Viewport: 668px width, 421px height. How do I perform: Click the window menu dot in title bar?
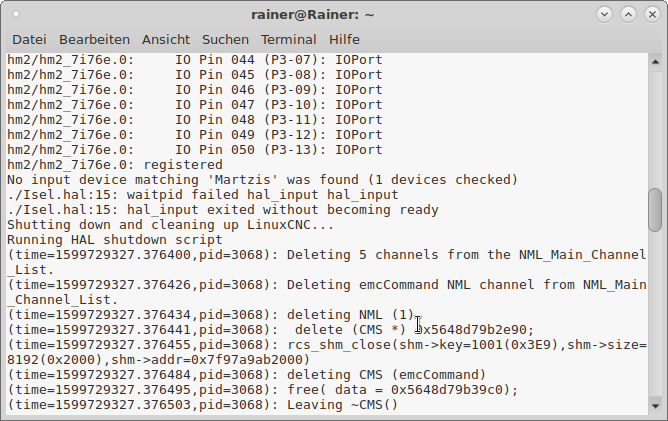pyautogui.click(x=16, y=14)
